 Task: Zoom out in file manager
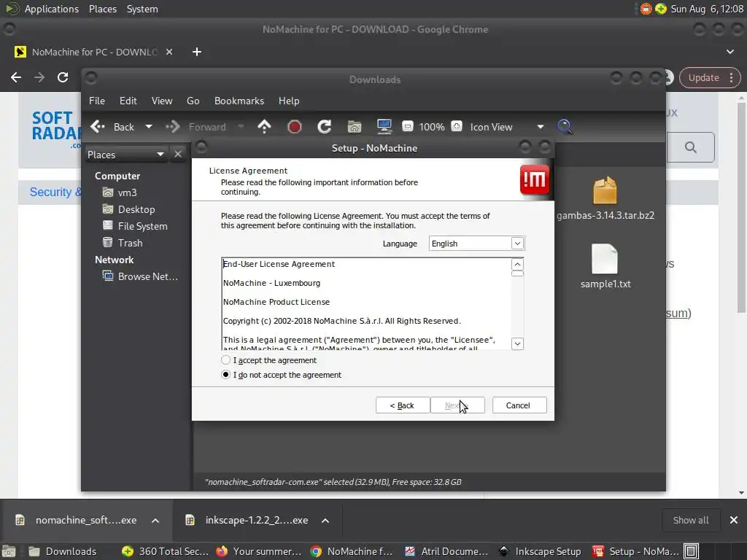[407, 126]
